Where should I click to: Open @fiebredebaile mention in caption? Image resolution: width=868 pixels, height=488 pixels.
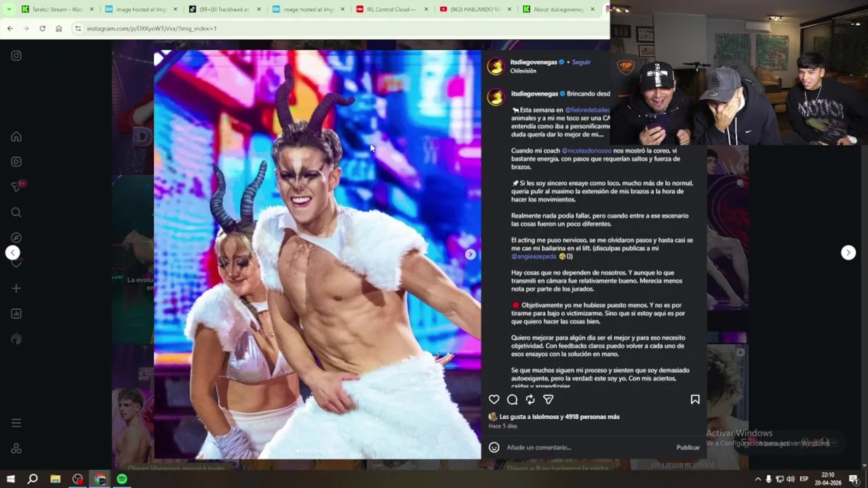[587, 110]
